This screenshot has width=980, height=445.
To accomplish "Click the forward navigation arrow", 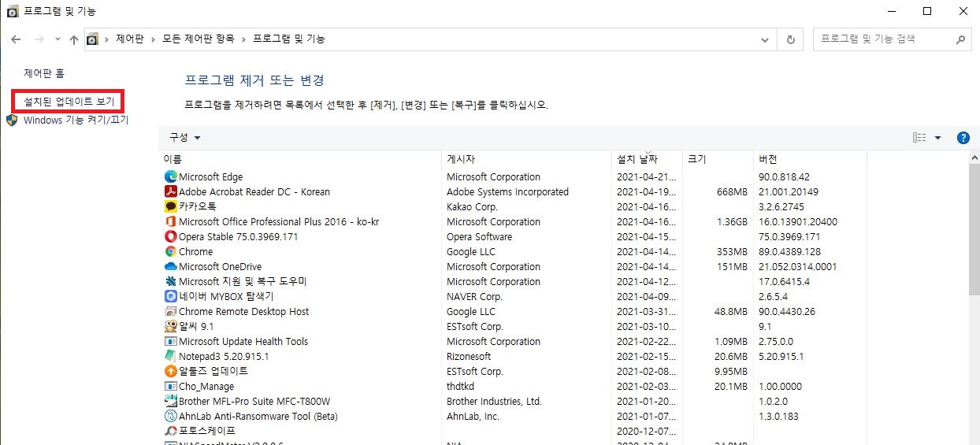I will coord(39,39).
